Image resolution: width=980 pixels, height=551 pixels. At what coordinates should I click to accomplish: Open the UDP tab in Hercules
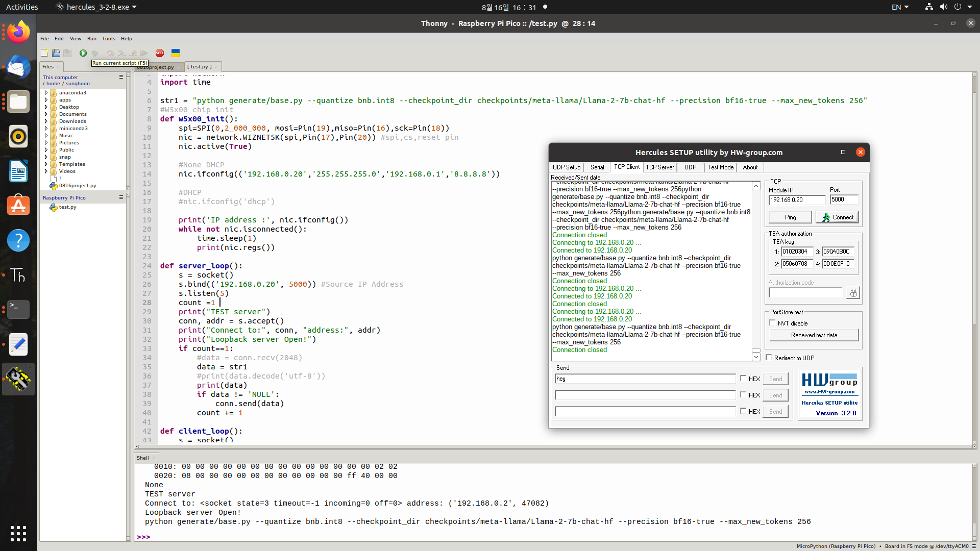[690, 167]
